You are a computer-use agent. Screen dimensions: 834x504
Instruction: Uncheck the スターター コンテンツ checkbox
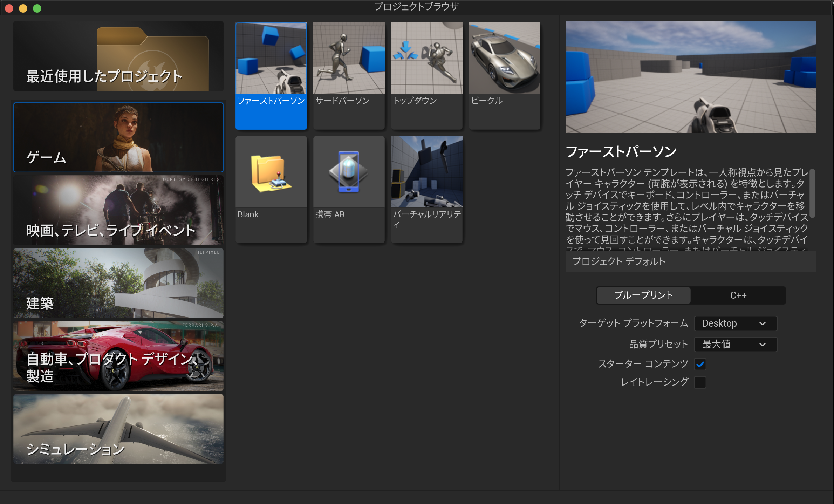[700, 365]
